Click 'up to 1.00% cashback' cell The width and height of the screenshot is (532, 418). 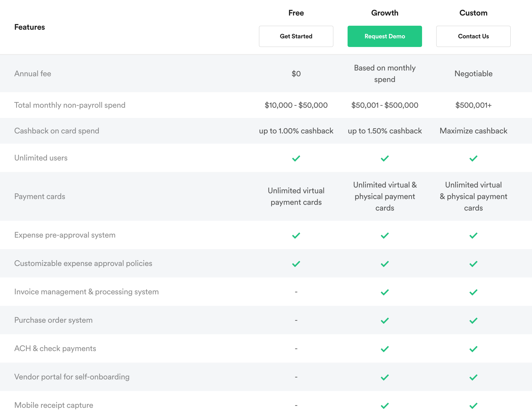[x=296, y=131]
